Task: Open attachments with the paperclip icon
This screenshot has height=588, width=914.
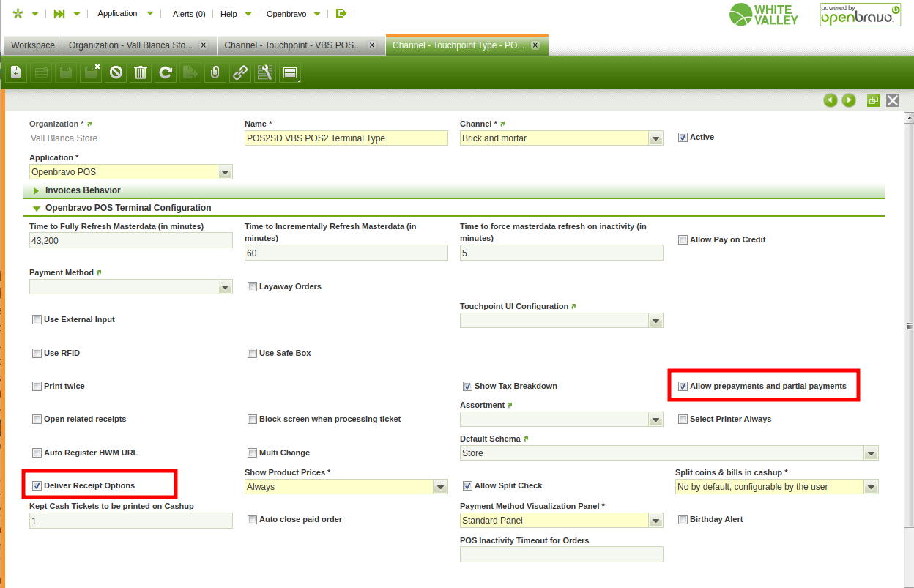Action: point(215,72)
